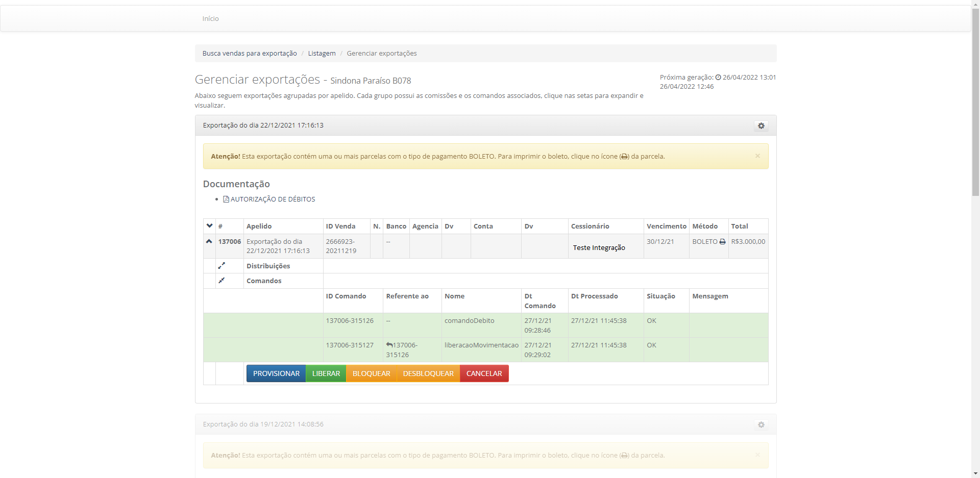Click the PDF icon beside Autorização de Débitos
Viewport: 980px width, 478px height.
coord(226,199)
